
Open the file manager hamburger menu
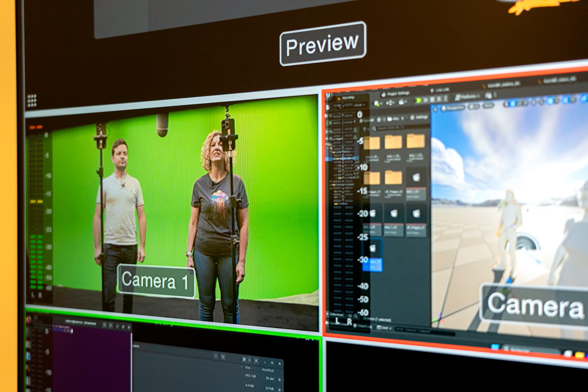[x=256, y=361]
